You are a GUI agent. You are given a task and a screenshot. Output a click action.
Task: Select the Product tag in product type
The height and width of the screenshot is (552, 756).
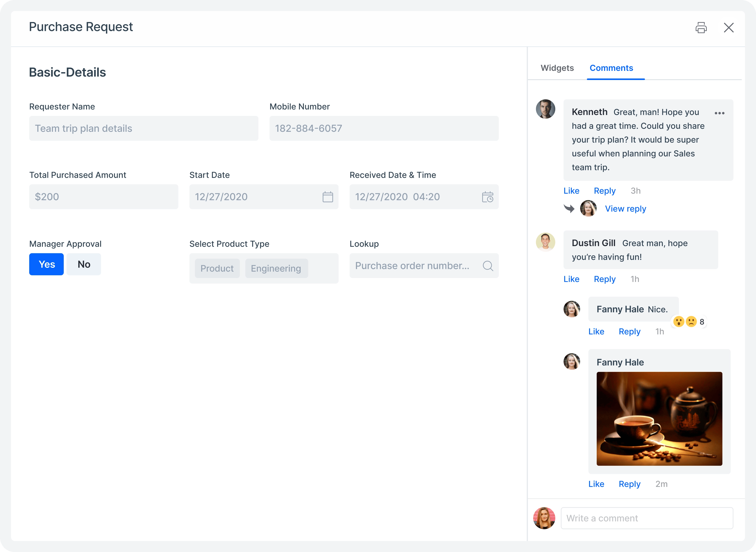tap(217, 268)
